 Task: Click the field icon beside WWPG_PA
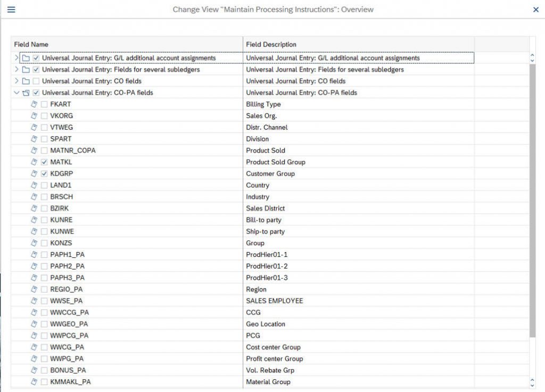[x=34, y=358]
